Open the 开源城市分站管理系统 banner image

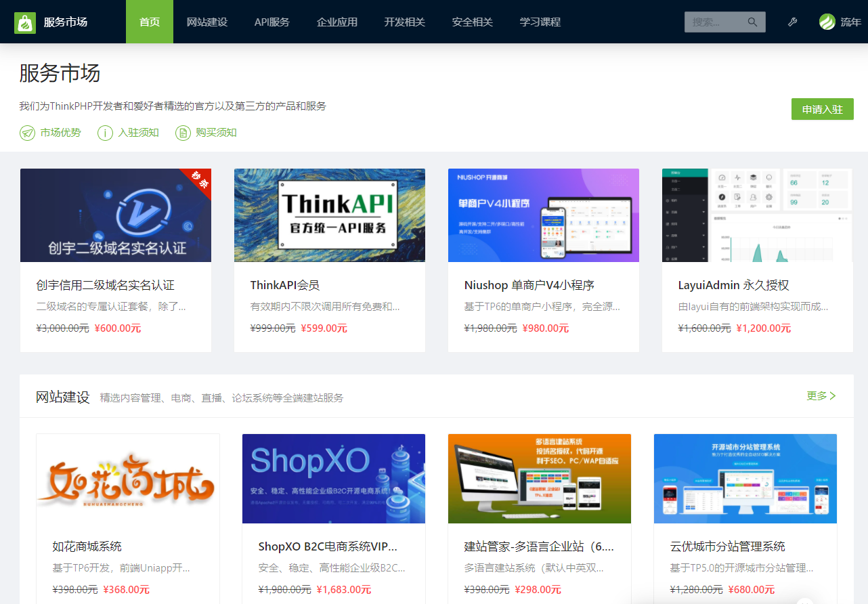[x=745, y=479]
